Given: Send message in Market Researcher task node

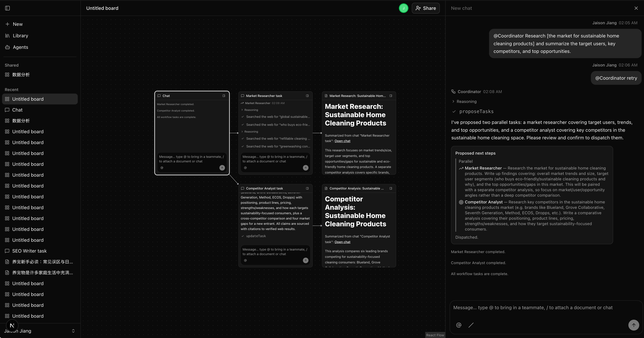Looking at the screenshot, I should 306,168.
